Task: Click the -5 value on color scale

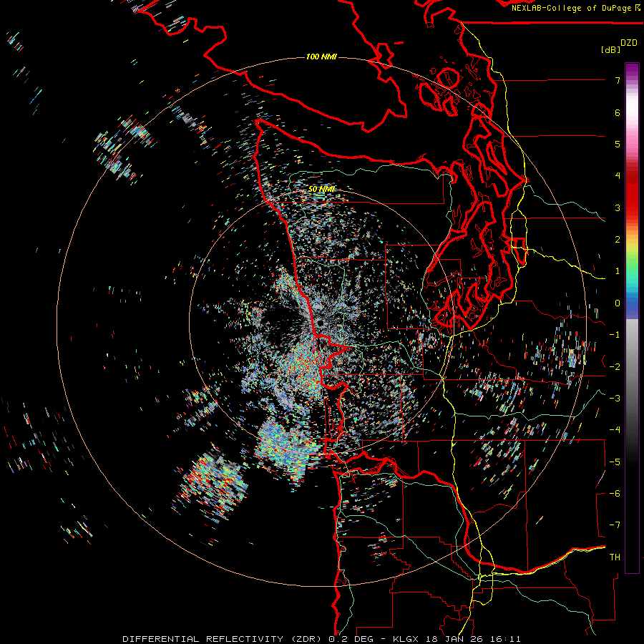Action: 615,462
